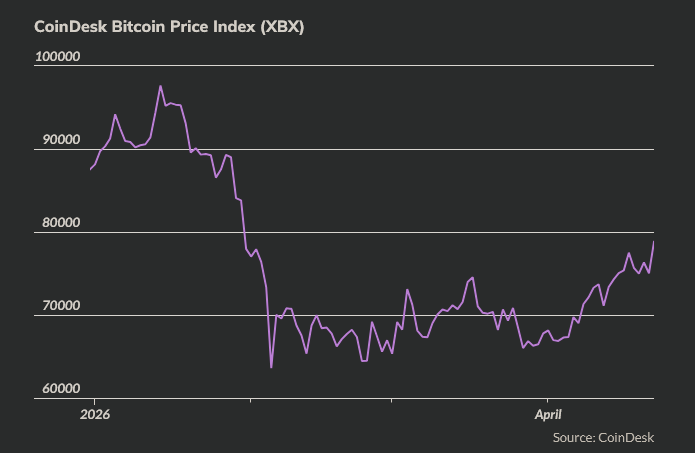Click the lowest dip of the price line
The image size is (695, 453).
pyautogui.click(x=271, y=368)
